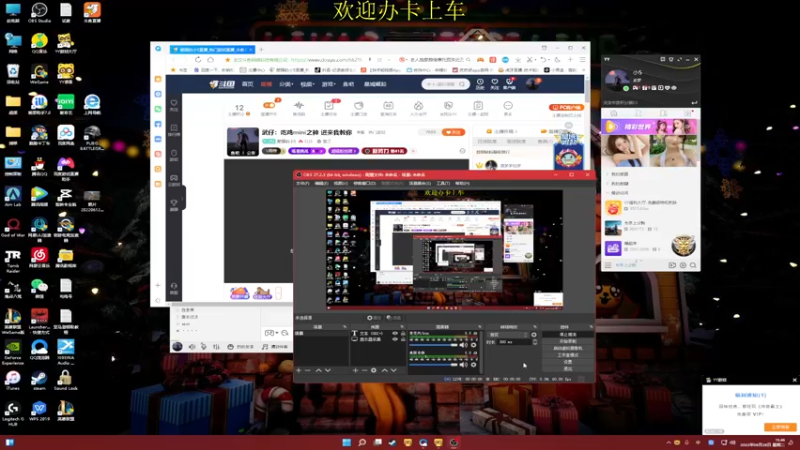Launch the God of War desktop shortcut
Screen dimensions: 800x450
13,228
